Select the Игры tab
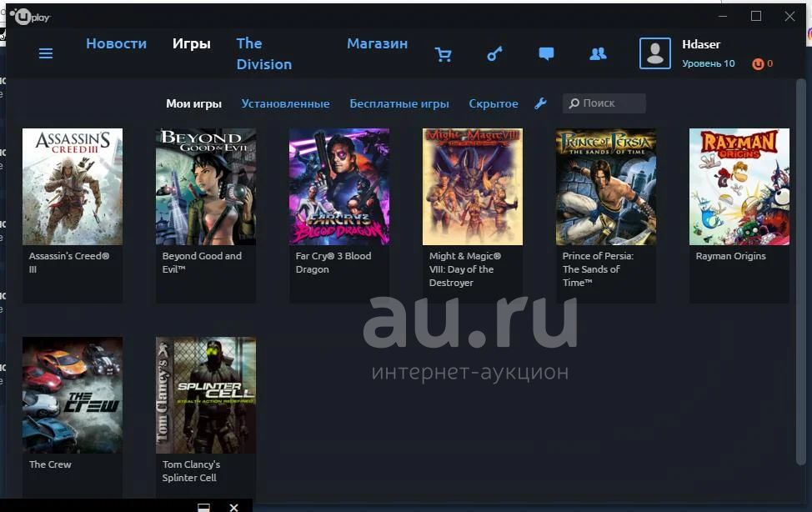The height and width of the screenshot is (512, 812). pos(192,43)
